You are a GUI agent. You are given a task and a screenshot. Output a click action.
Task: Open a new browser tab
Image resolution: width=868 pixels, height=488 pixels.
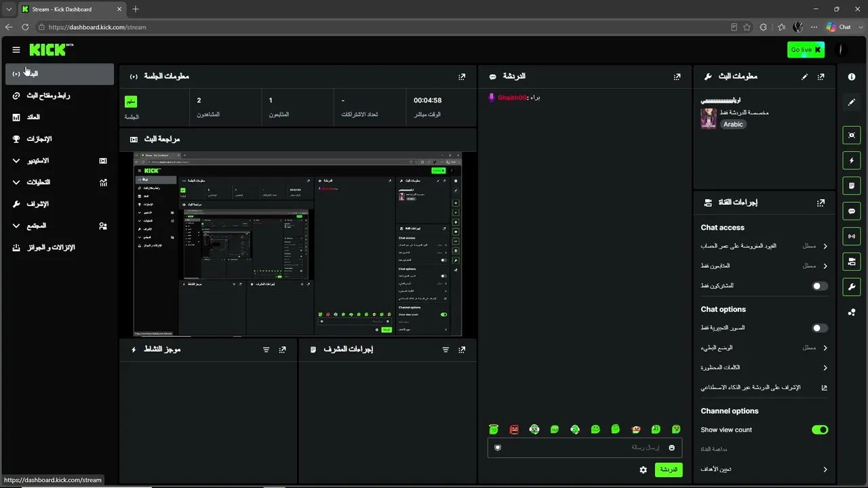pos(136,9)
